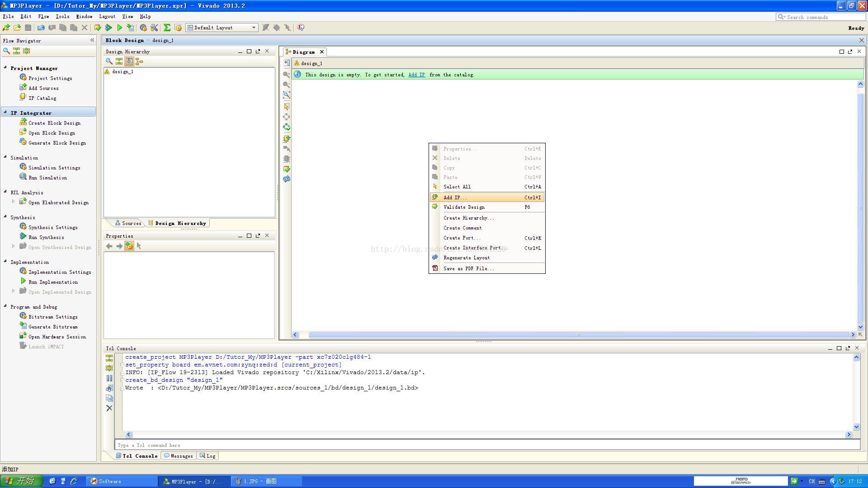Collapse all in Flow Navigator
Screen dimensions: 868x488
(16, 51)
